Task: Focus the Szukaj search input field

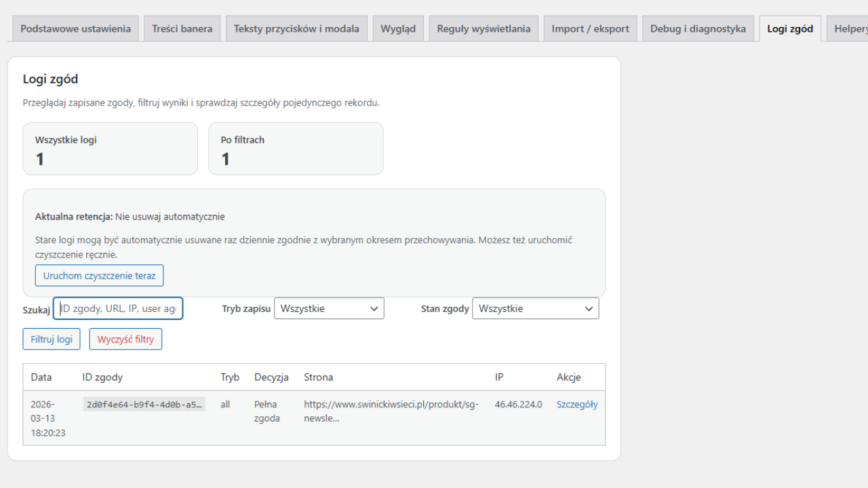Action: click(x=118, y=308)
